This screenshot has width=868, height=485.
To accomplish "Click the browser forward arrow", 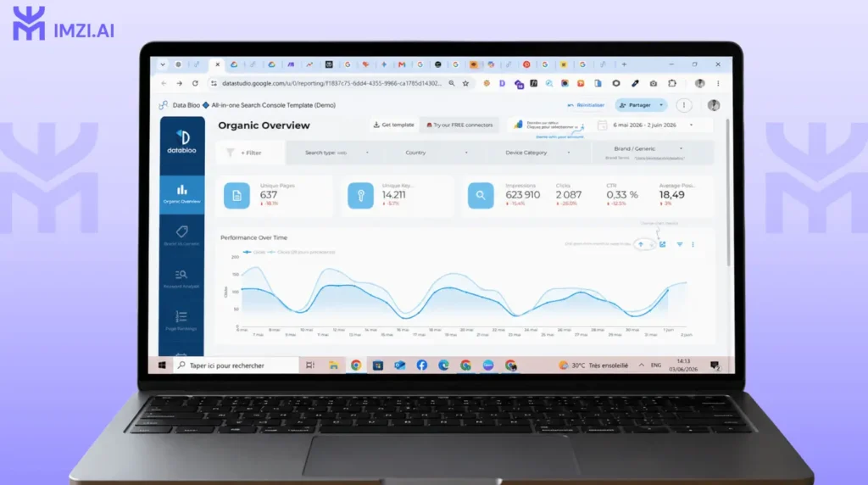I will [x=180, y=84].
